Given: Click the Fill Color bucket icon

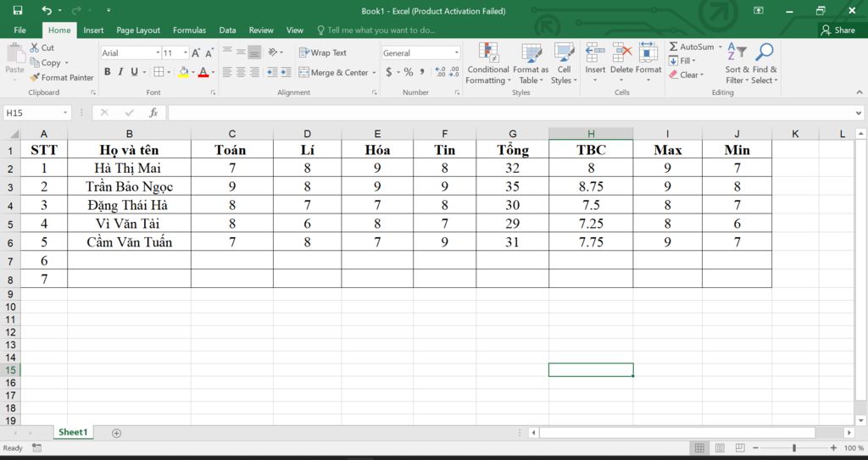Looking at the screenshot, I should pos(183,72).
